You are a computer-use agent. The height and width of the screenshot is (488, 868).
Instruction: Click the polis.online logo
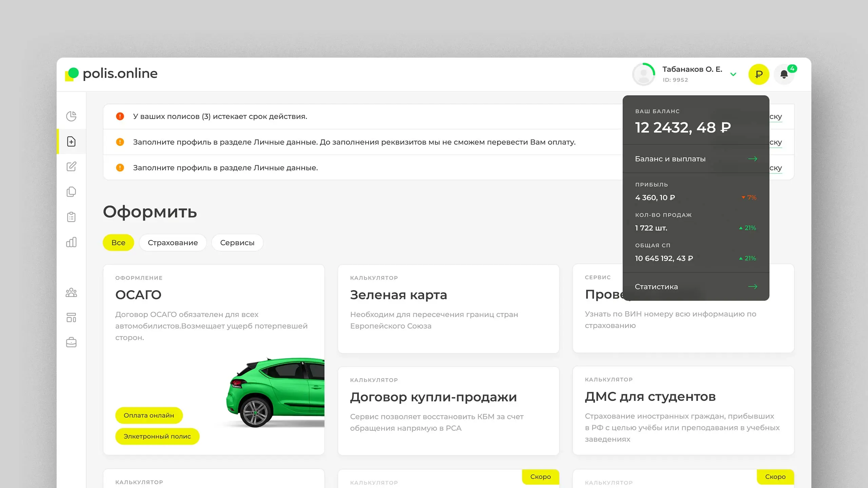pyautogui.click(x=111, y=74)
